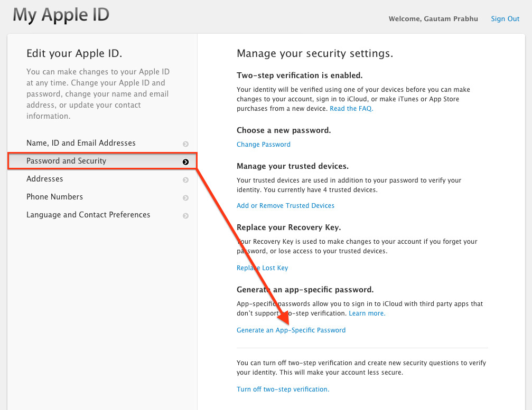Click the Welcome, Gautam Prabhu account name
532x410 pixels.
coord(433,19)
